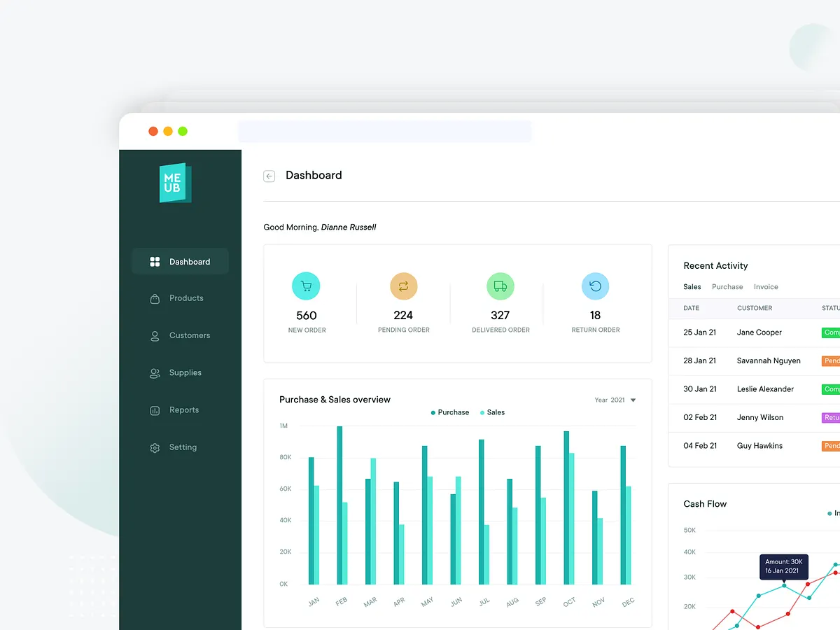Click the teal Sales legend color dot

pyautogui.click(x=482, y=412)
